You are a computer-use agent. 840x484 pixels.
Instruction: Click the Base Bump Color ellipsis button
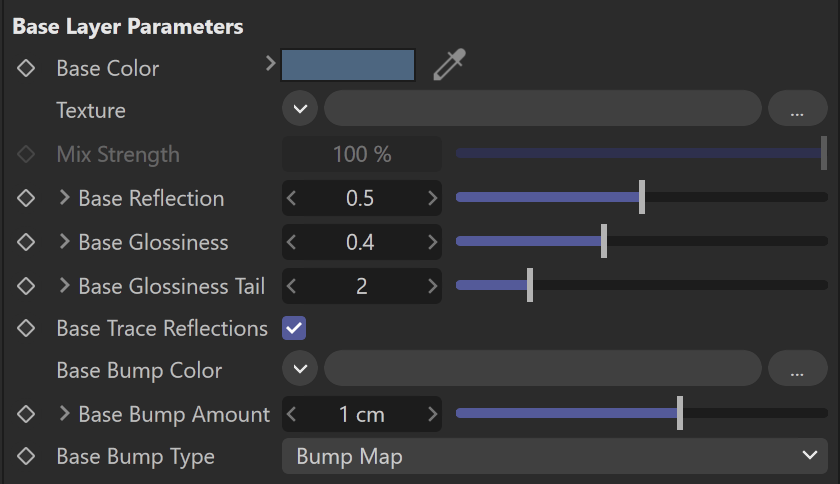coord(798,369)
